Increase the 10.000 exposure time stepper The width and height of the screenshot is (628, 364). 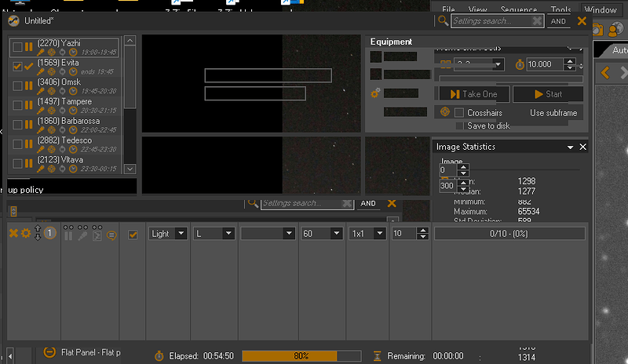pos(570,61)
